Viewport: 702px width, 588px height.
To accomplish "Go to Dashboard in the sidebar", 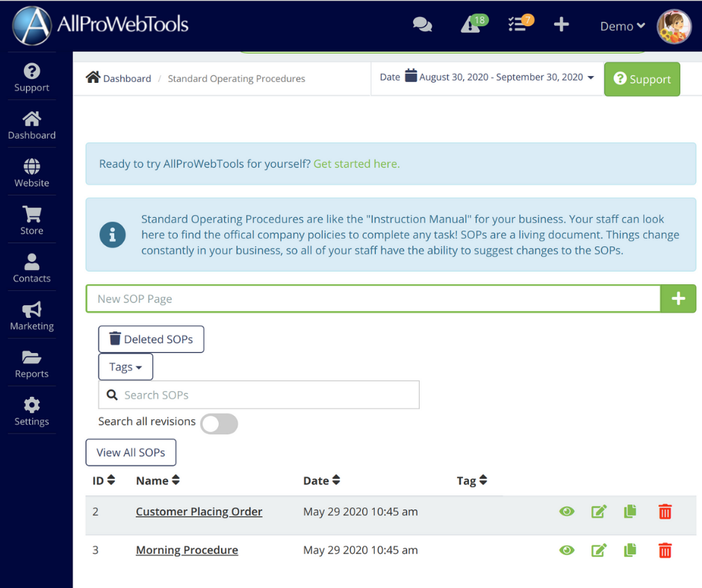I will coord(32,125).
